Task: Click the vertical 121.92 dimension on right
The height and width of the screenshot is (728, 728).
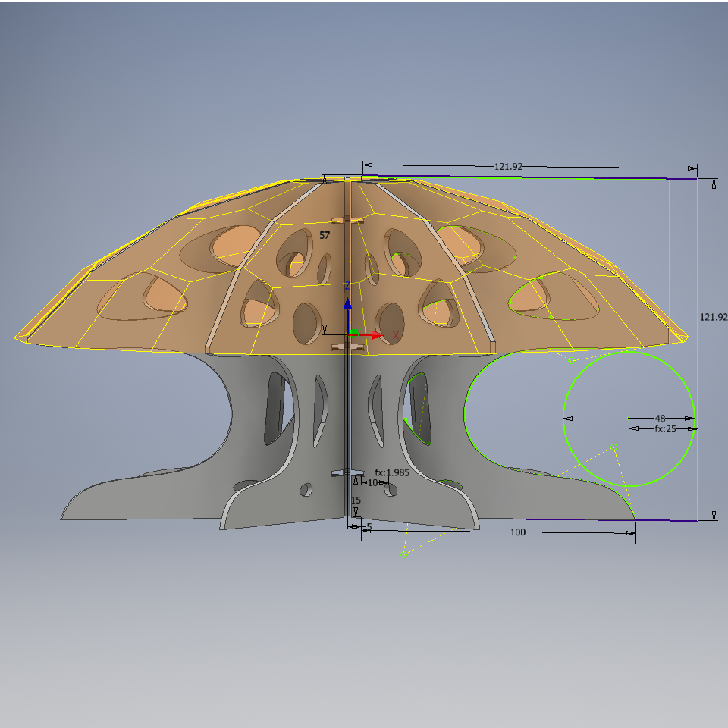Action: tap(714, 317)
